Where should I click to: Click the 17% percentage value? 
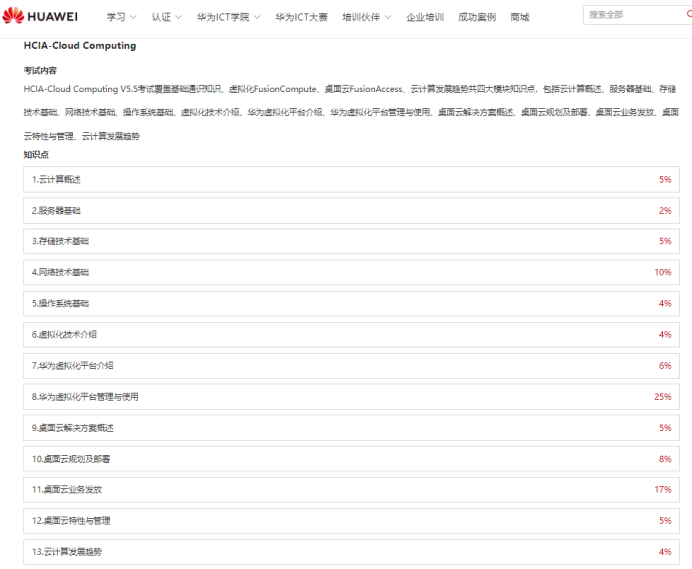pyautogui.click(x=663, y=490)
